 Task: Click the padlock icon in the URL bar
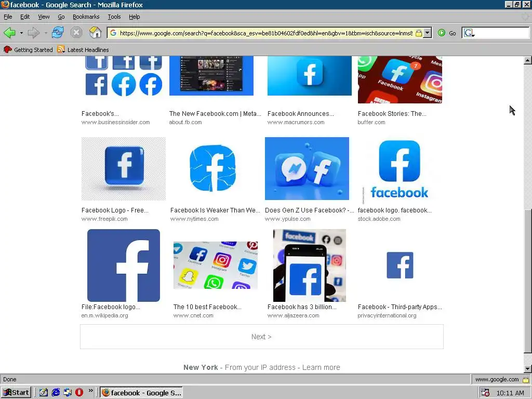(x=419, y=33)
